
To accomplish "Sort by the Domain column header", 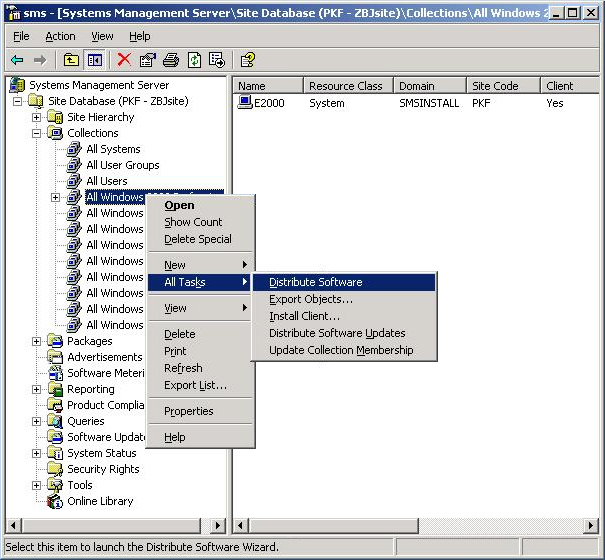I will (430, 86).
